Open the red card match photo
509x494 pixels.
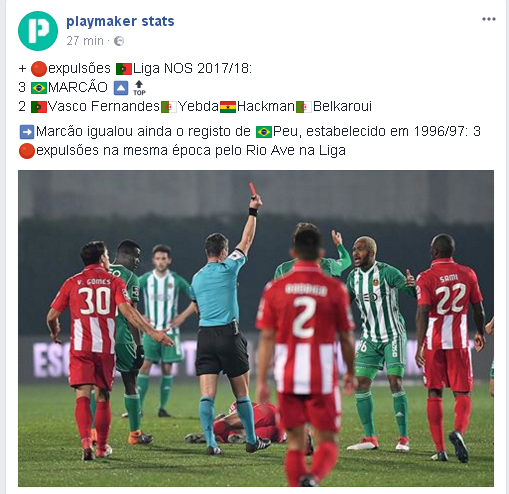(x=256, y=328)
